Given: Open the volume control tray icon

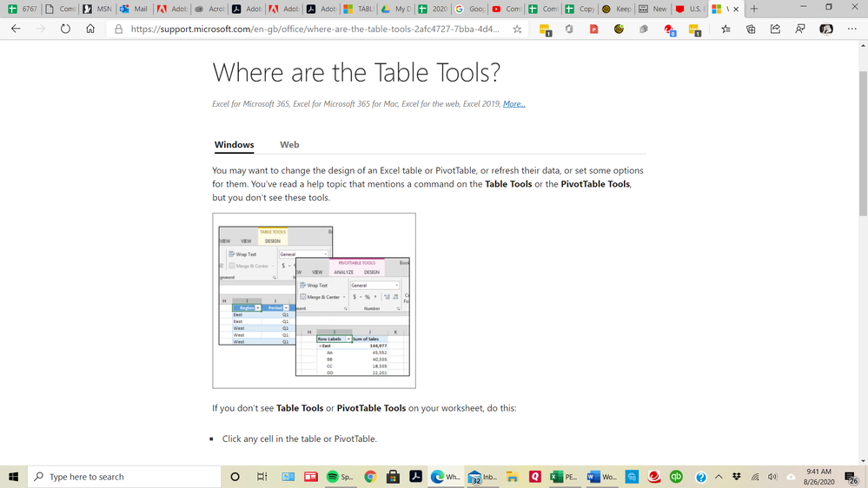Looking at the screenshot, I should [x=772, y=477].
